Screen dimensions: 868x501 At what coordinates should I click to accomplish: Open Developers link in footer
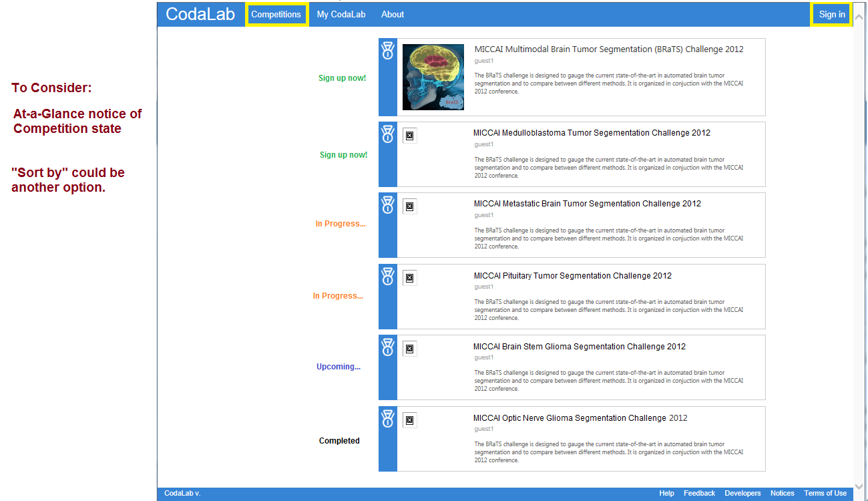click(742, 494)
